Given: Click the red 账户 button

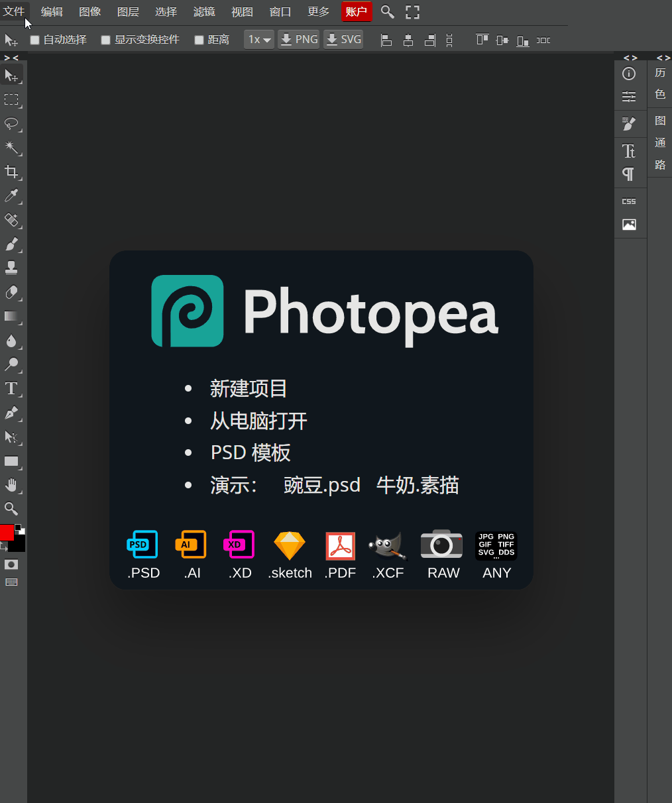Looking at the screenshot, I should 357,12.
